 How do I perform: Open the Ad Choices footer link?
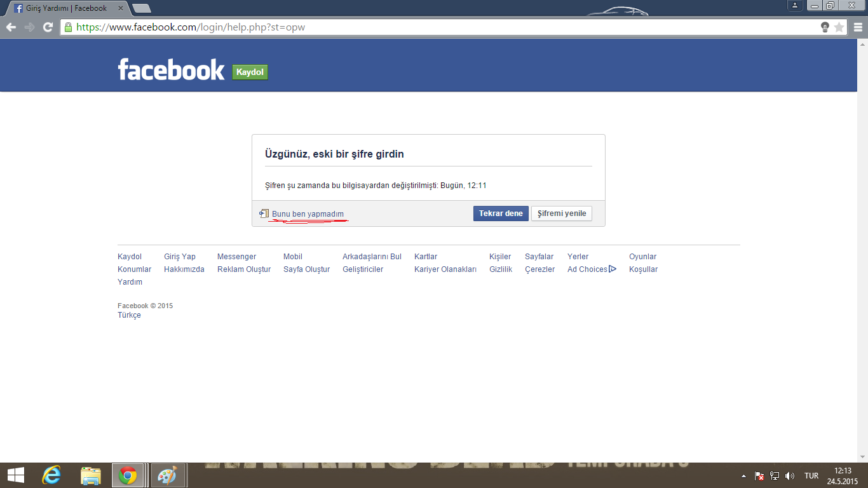point(592,269)
